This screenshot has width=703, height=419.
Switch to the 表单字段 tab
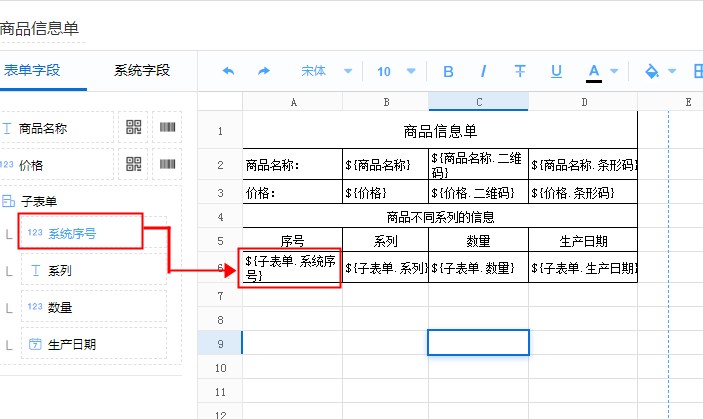(32, 70)
